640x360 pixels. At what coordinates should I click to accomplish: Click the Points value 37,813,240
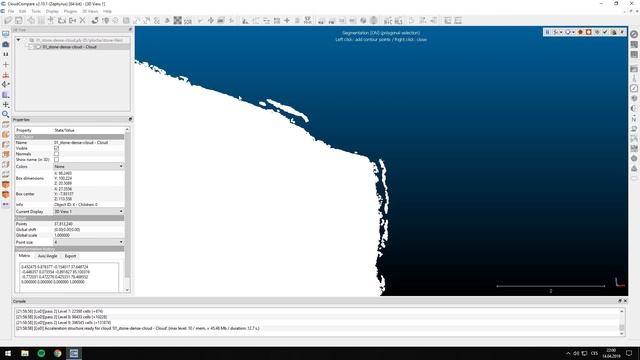pos(63,224)
